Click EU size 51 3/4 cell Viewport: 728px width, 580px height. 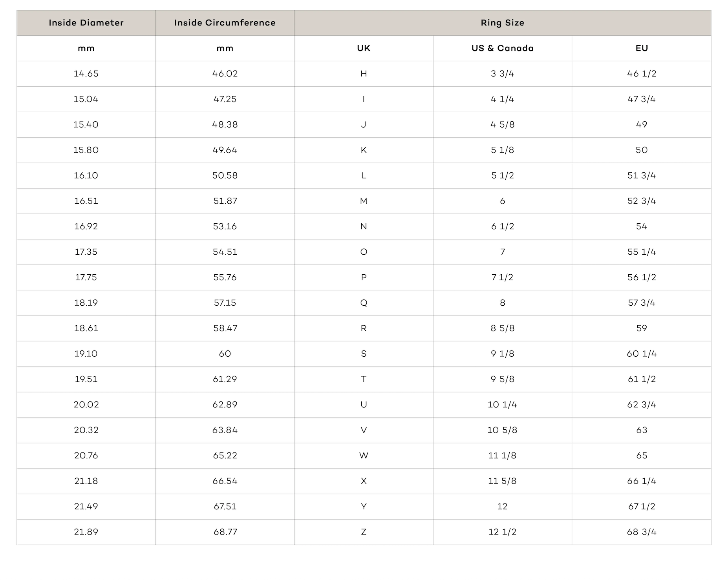(641, 175)
